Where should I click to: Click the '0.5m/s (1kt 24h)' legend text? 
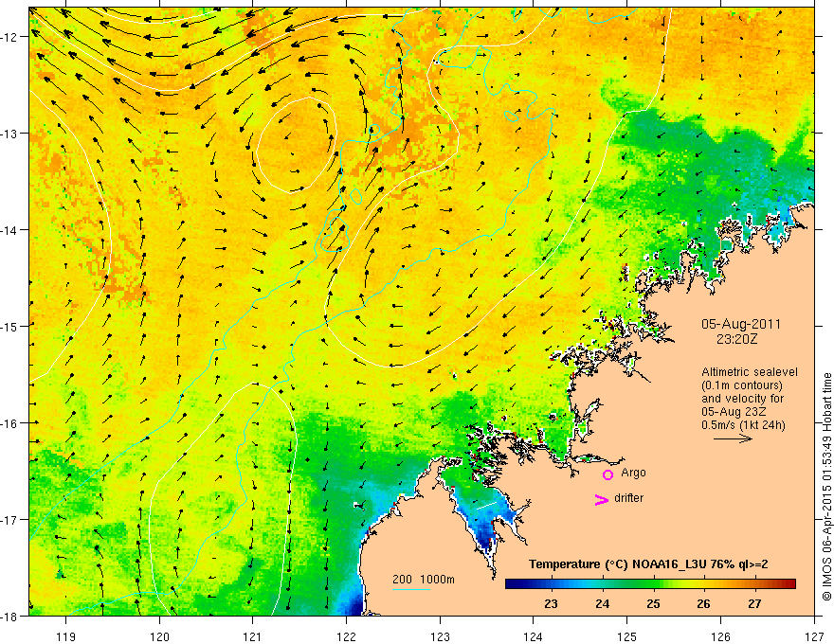tap(743, 424)
